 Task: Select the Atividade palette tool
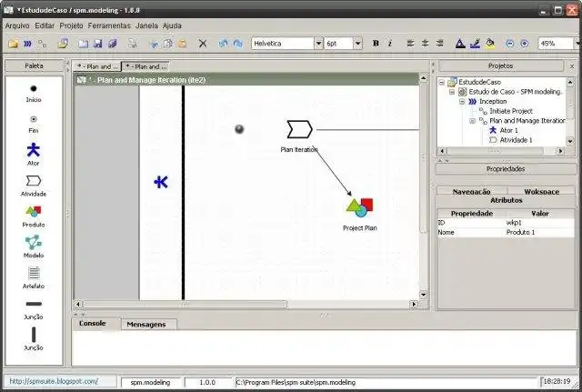click(x=34, y=186)
